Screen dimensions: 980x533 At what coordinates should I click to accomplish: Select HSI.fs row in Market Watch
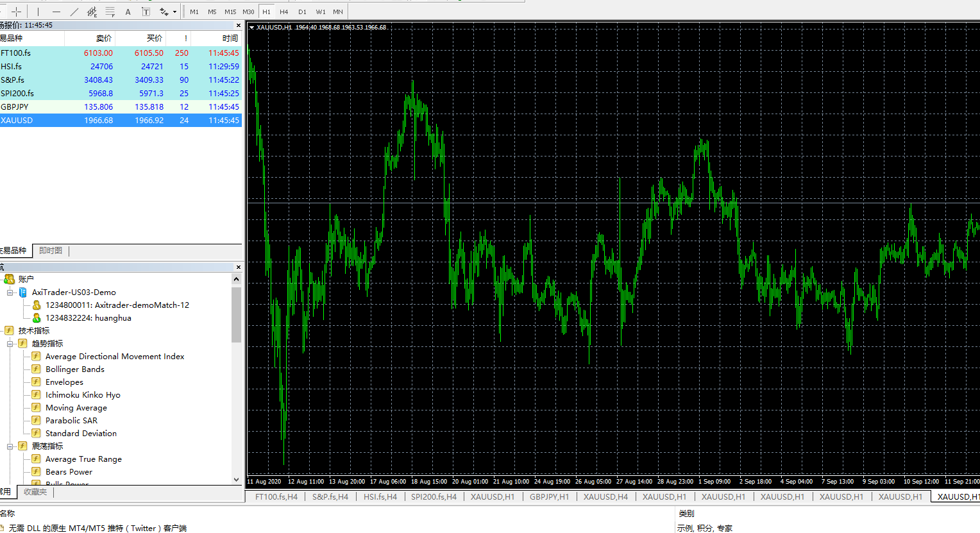pos(121,67)
